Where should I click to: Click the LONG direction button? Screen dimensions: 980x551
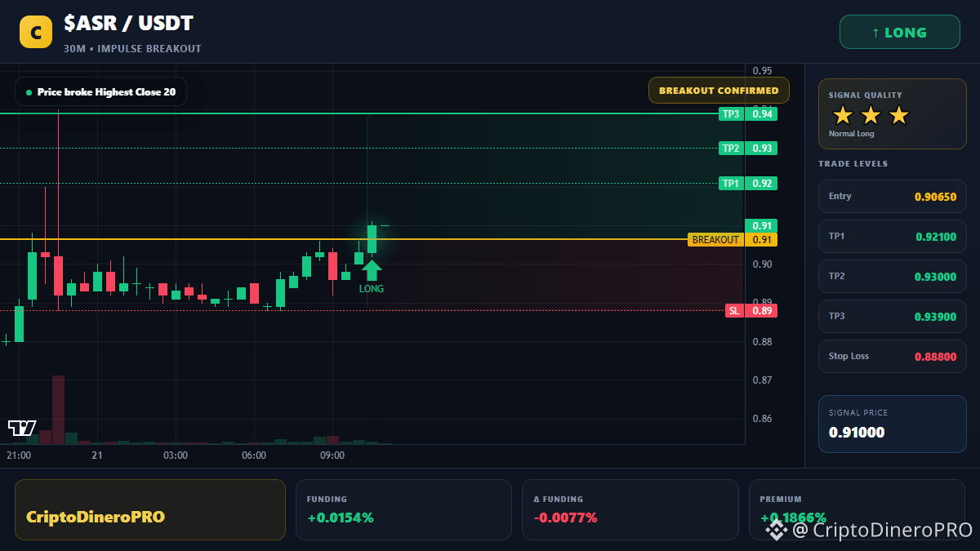tap(899, 33)
